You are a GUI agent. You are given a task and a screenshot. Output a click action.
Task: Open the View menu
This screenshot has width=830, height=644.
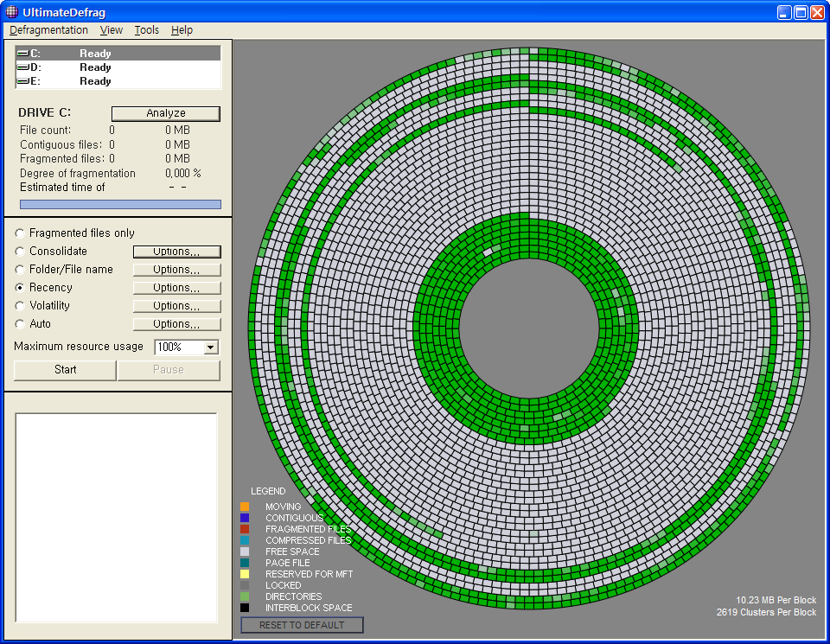pos(112,30)
